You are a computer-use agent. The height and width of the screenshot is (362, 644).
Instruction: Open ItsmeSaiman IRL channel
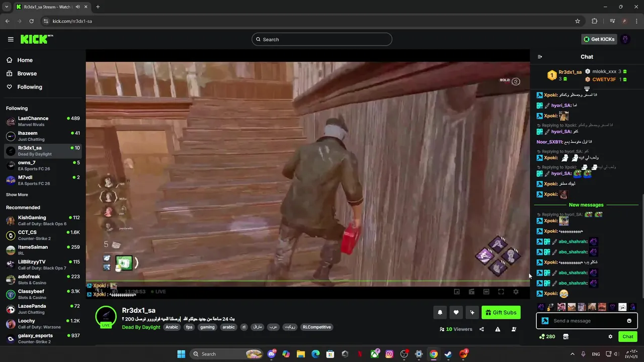pos(43,250)
